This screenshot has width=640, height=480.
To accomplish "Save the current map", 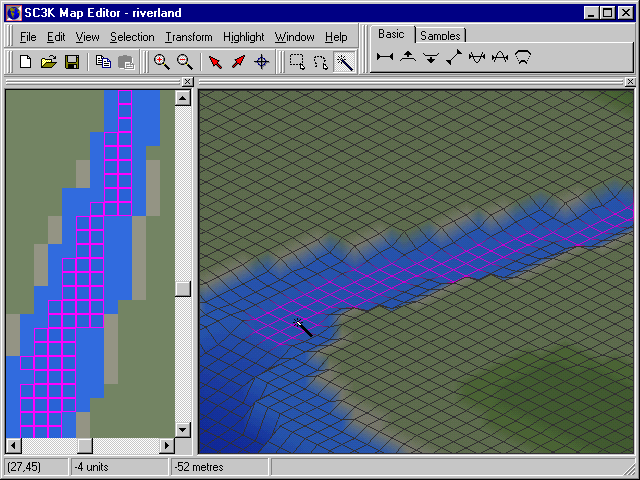I will [x=72, y=62].
